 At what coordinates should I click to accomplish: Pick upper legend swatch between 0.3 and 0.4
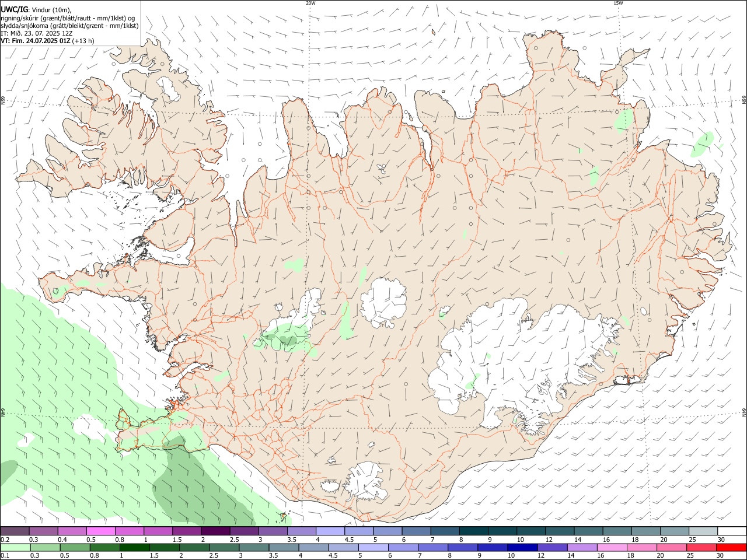pos(43,531)
